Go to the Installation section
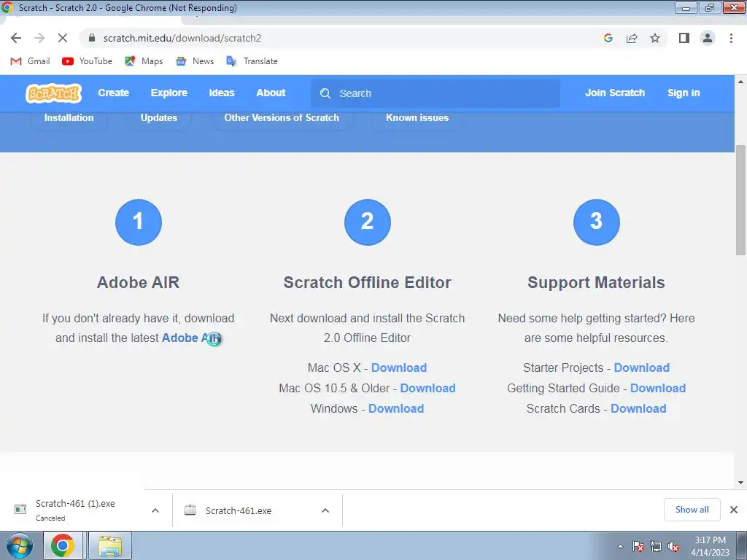This screenshot has width=747, height=560. pyautogui.click(x=69, y=117)
